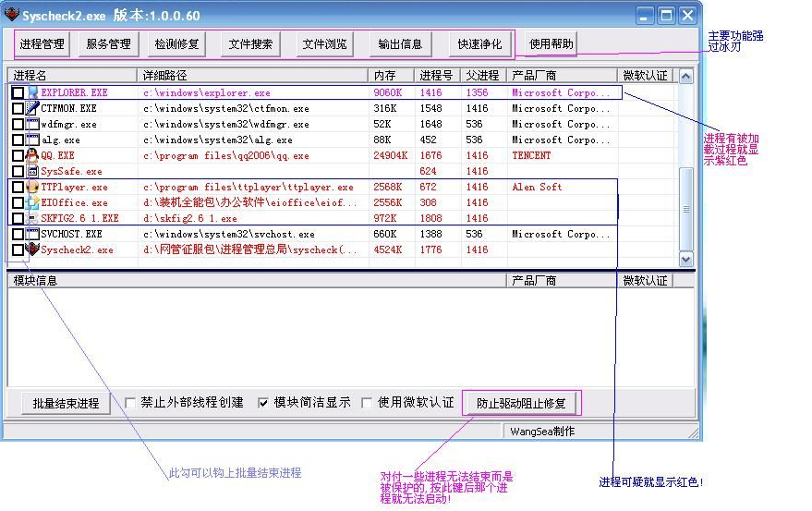Go to 输出信息 tab

pyautogui.click(x=400, y=44)
